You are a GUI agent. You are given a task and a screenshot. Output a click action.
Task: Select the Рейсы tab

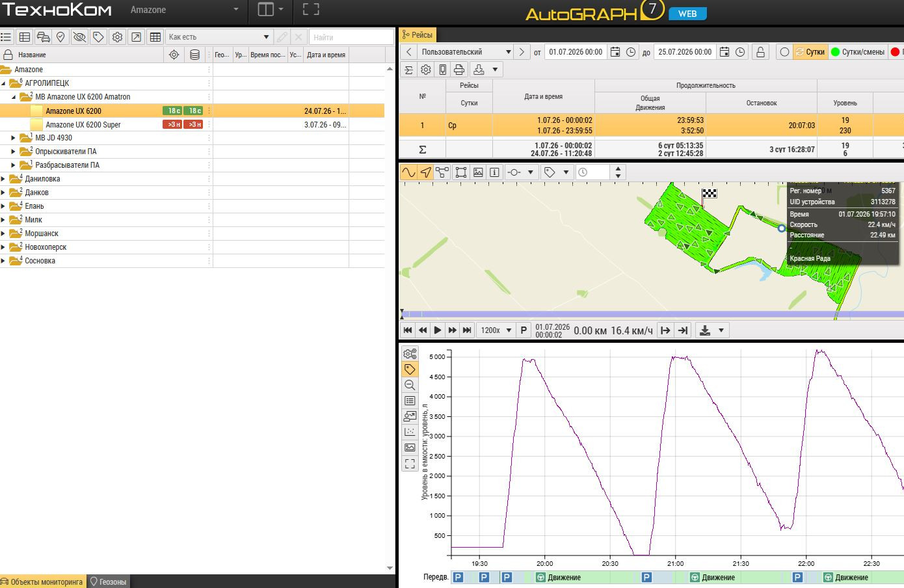[417, 35]
